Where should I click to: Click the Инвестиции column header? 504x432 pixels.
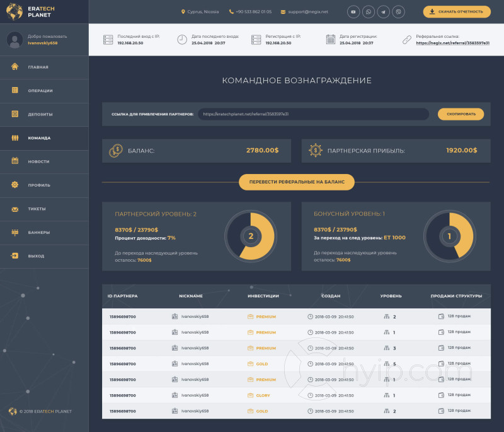[263, 296]
